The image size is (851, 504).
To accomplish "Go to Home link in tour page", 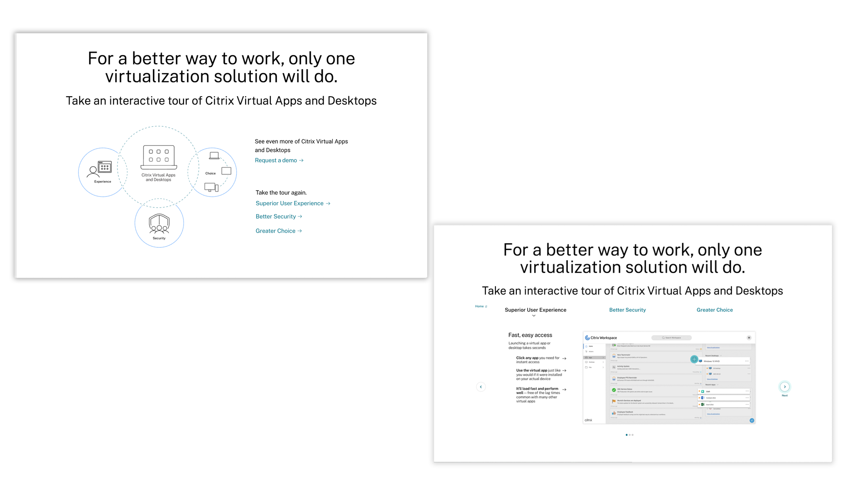I will (x=481, y=306).
